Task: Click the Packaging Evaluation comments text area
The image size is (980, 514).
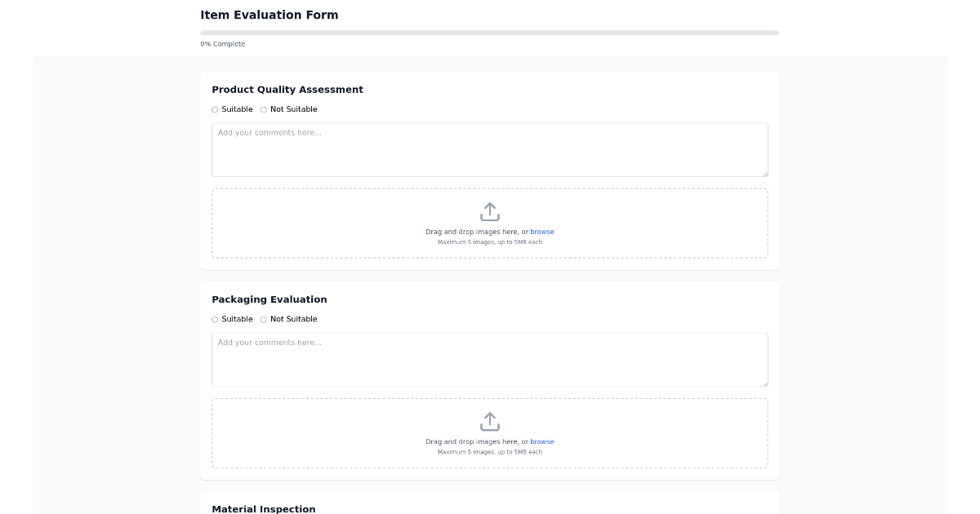Action: pos(489,359)
